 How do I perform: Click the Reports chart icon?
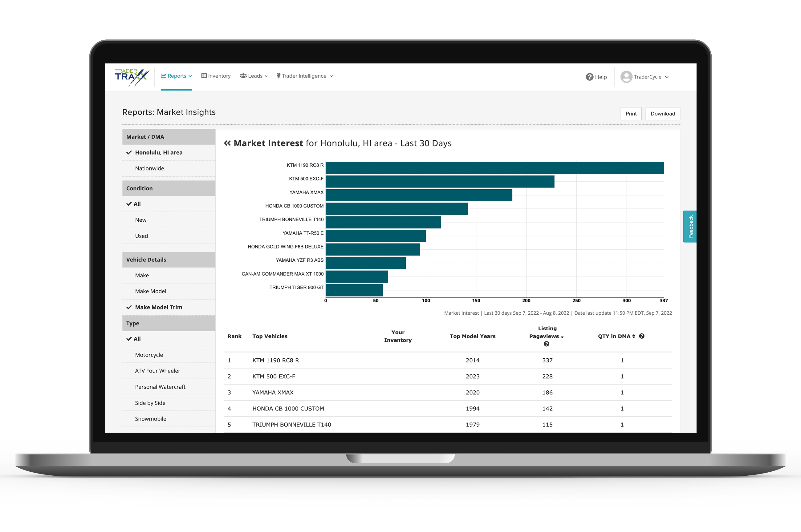click(164, 76)
